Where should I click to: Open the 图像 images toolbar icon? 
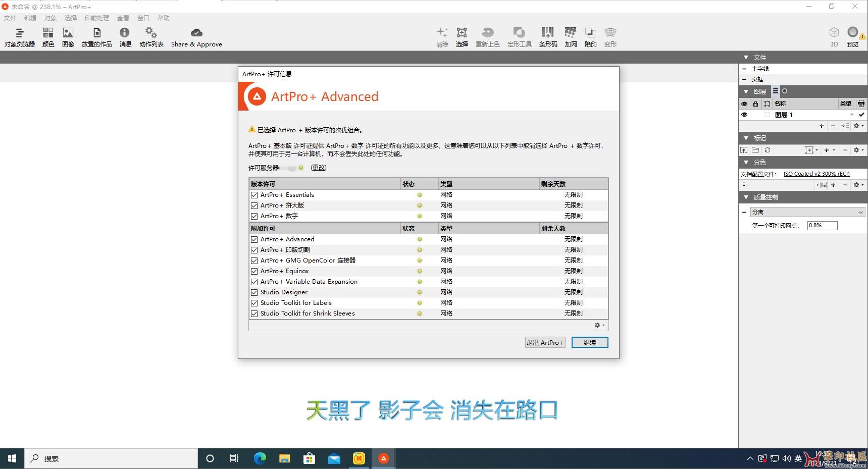point(68,37)
